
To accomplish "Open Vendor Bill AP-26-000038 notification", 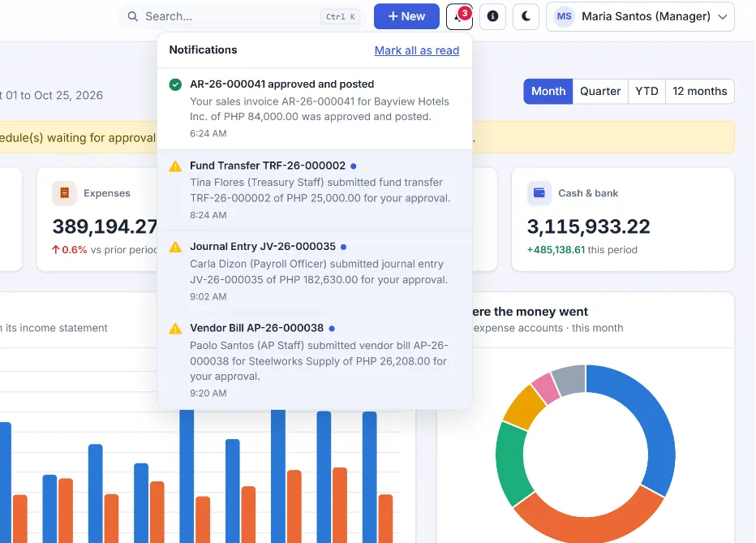I will (315, 360).
